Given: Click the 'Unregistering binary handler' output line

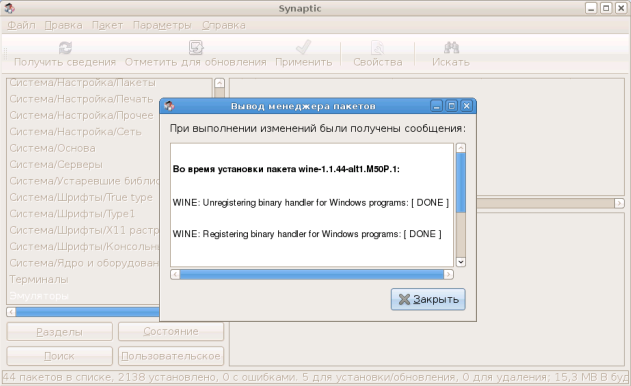Looking at the screenshot, I should pos(311,202).
